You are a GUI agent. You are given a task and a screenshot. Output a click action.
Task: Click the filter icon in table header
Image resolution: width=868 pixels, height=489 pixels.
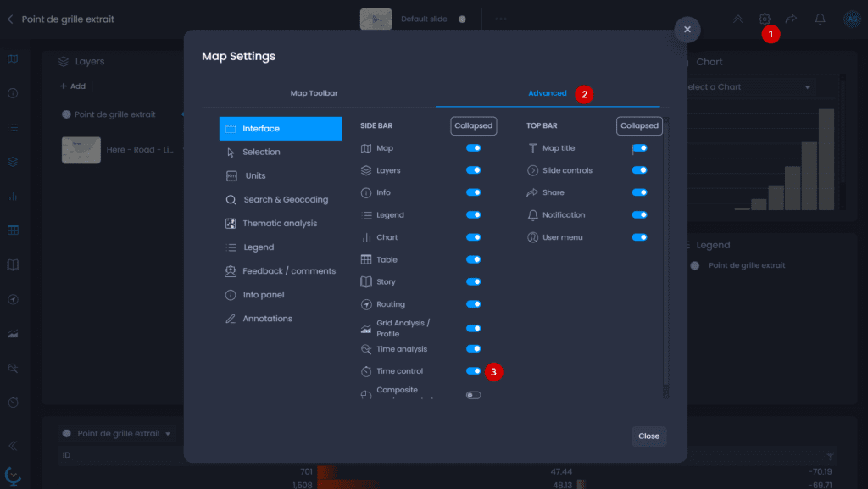tap(830, 456)
